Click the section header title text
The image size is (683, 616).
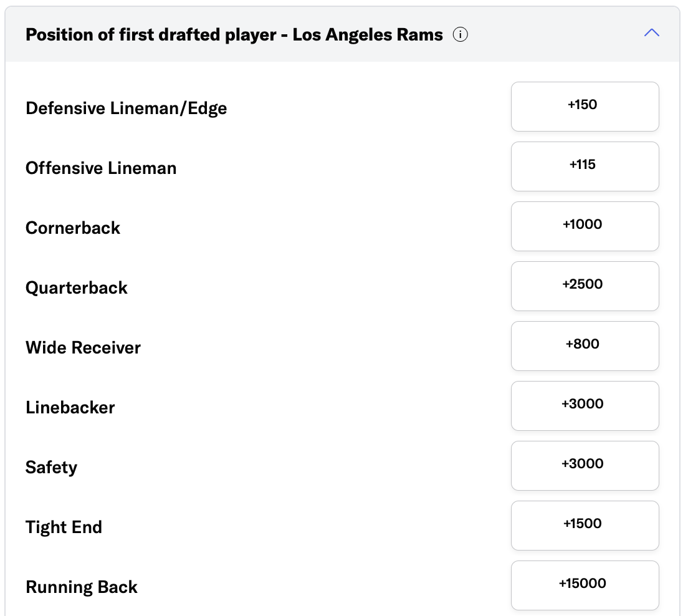click(234, 35)
